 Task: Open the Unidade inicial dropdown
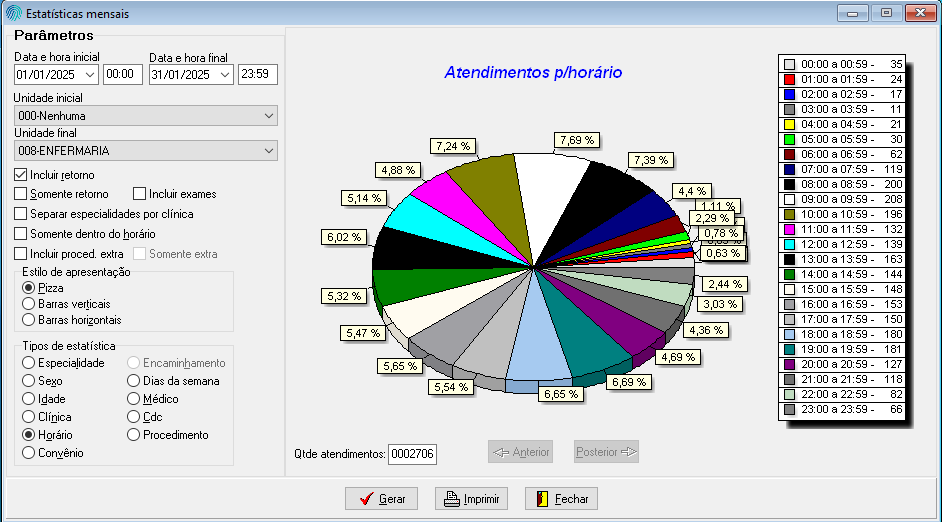click(268, 116)
